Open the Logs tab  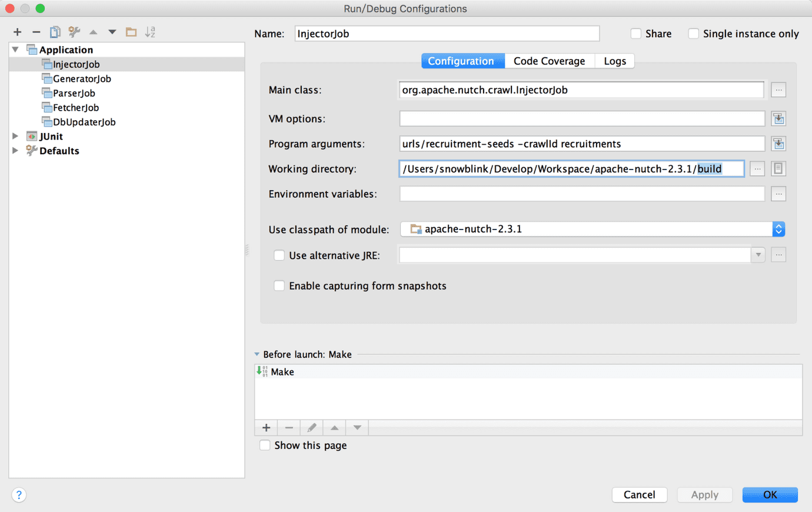(x=615, y=61)
